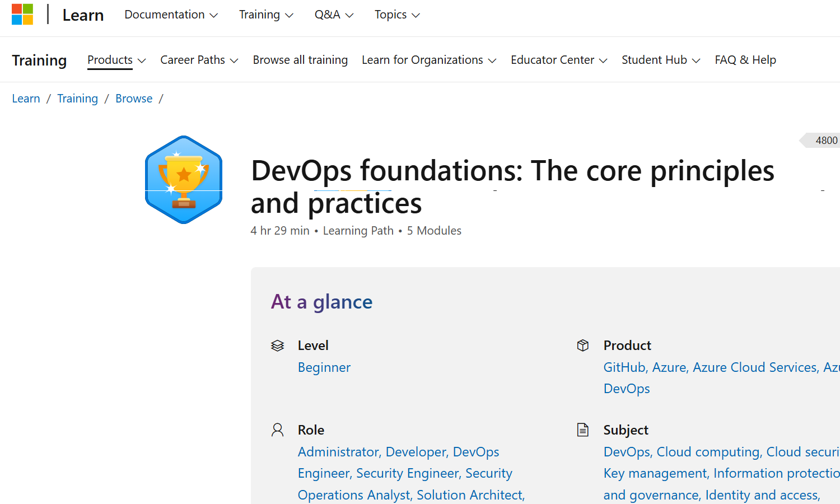Click the Product cube icon

tap(583, 346)
